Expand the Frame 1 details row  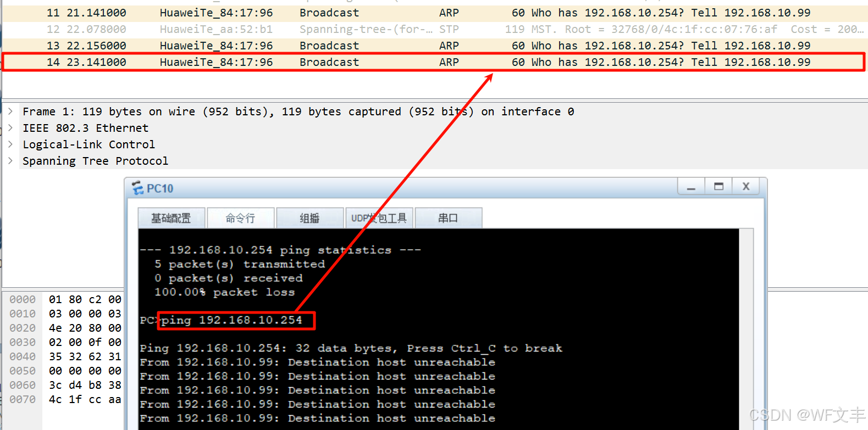pyautogui.click(x=10, y=111)
